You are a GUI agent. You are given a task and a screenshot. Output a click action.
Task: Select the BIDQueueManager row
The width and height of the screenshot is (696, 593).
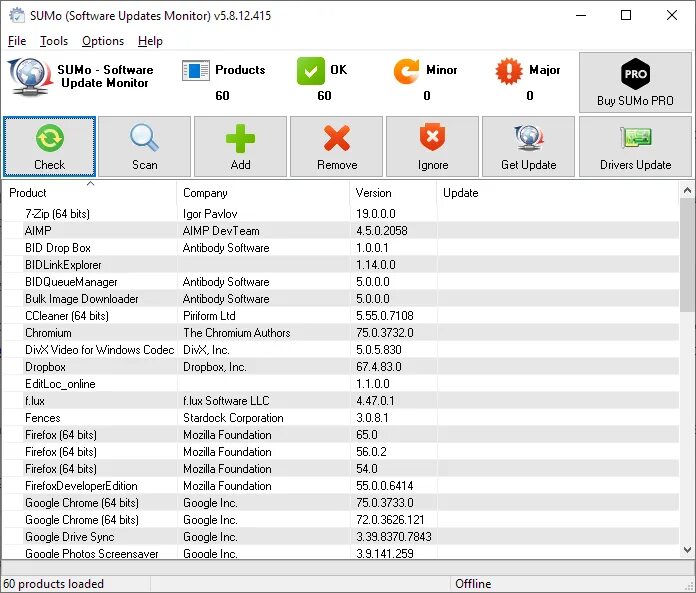tap(341, 282)
